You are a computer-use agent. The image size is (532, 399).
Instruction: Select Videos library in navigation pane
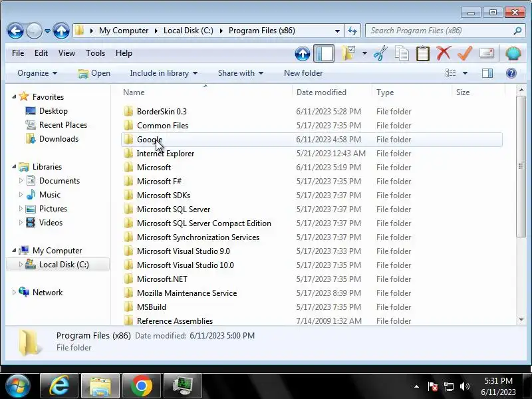pos(51,223)
